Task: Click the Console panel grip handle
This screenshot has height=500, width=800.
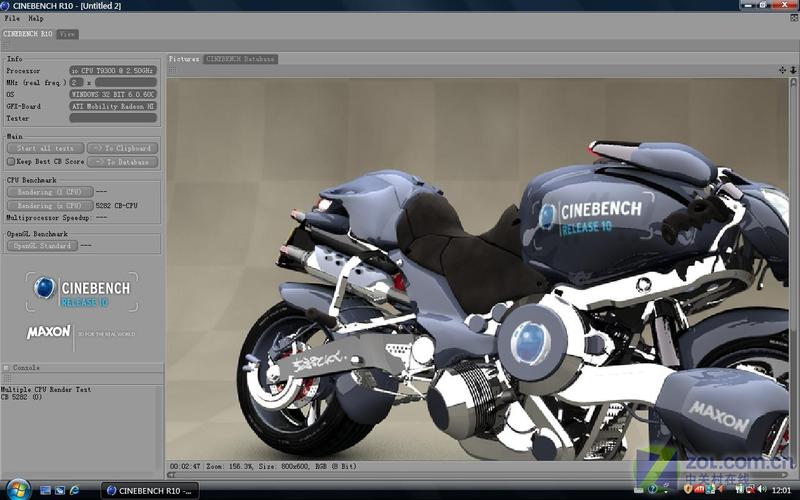Action: click(7, 378)
